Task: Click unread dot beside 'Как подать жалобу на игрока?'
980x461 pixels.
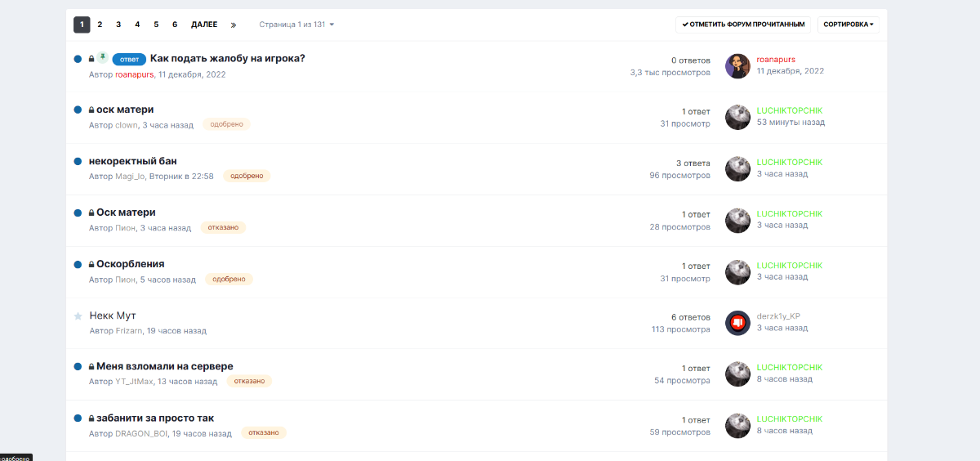Action: (x=78, y=59)
